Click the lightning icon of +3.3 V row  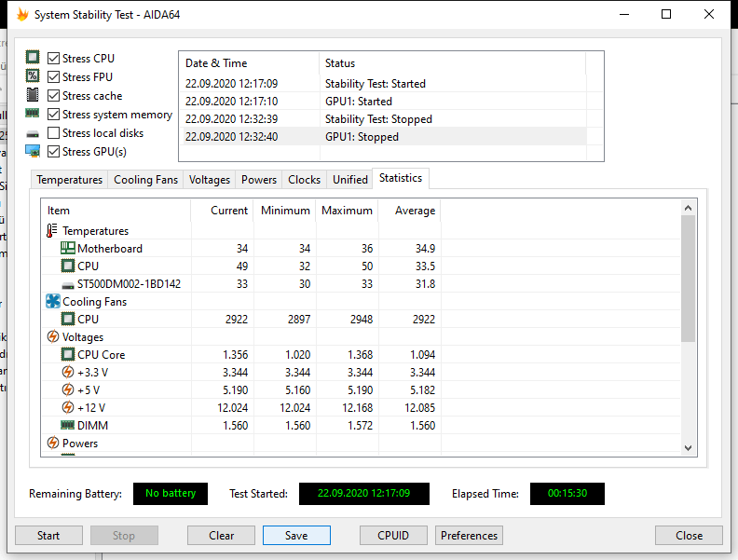click(68, 372)
